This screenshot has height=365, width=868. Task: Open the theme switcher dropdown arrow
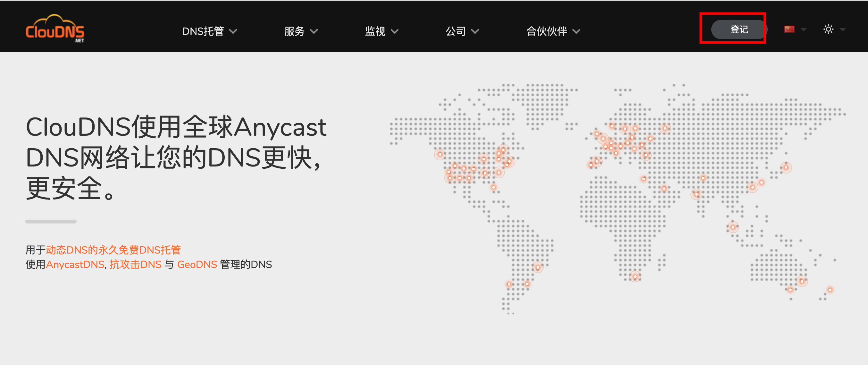coord(843,30)
